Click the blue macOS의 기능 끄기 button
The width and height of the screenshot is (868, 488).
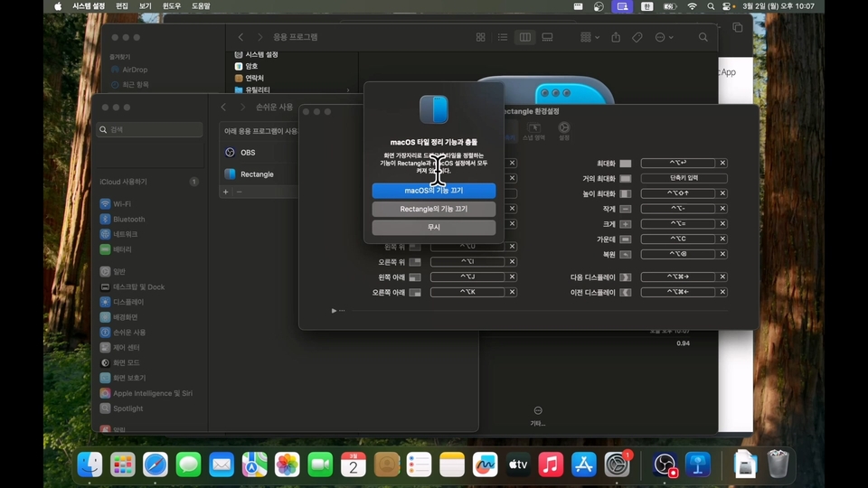433,191
